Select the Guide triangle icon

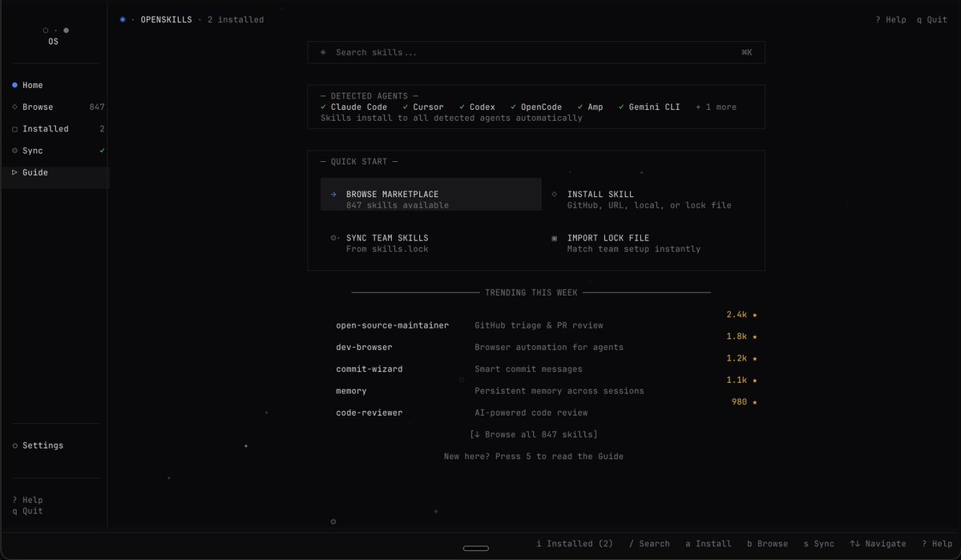pos(14,171)
